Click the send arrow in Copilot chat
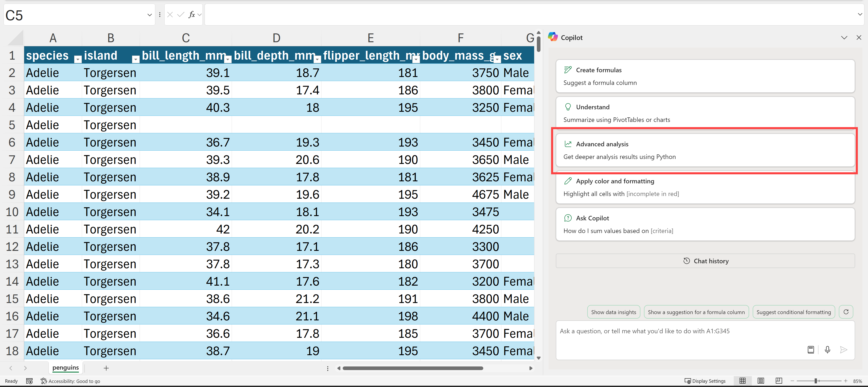Screen dimensions: 868x387 [x=843, y=350]
